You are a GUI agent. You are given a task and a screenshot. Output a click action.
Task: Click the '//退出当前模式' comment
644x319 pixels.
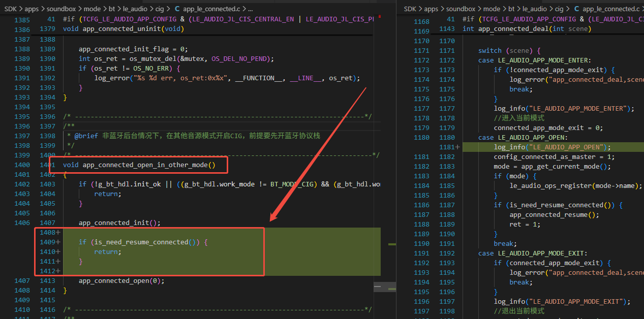pyautogui.click(x=519, y=311)
